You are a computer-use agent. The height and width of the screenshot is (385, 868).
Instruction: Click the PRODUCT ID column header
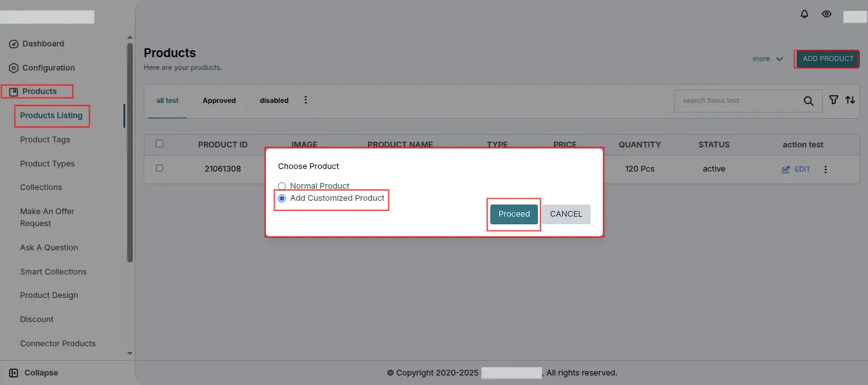pyautogui.click(x=223, y=145)
